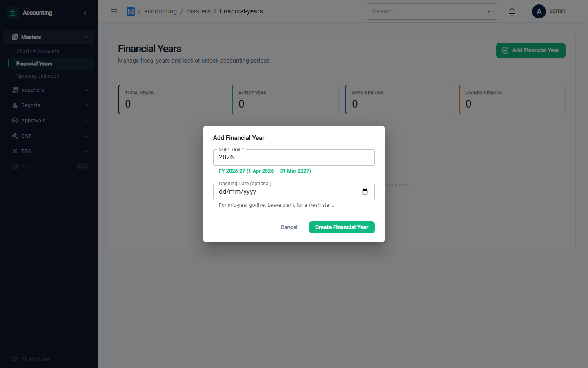This screenshot has width=588, height=368.
Task: Cancel the Add Financial Year dialog
Action: click(289, 227)
